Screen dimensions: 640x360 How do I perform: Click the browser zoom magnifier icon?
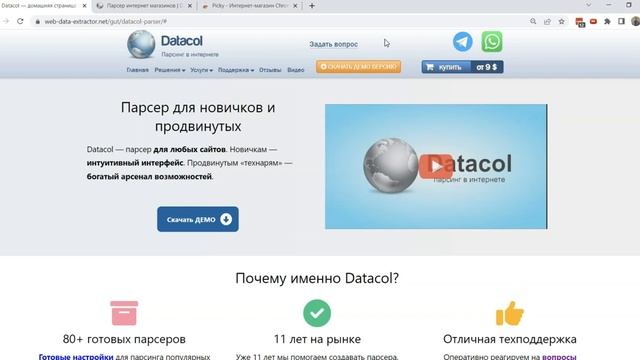coord(533,21)
